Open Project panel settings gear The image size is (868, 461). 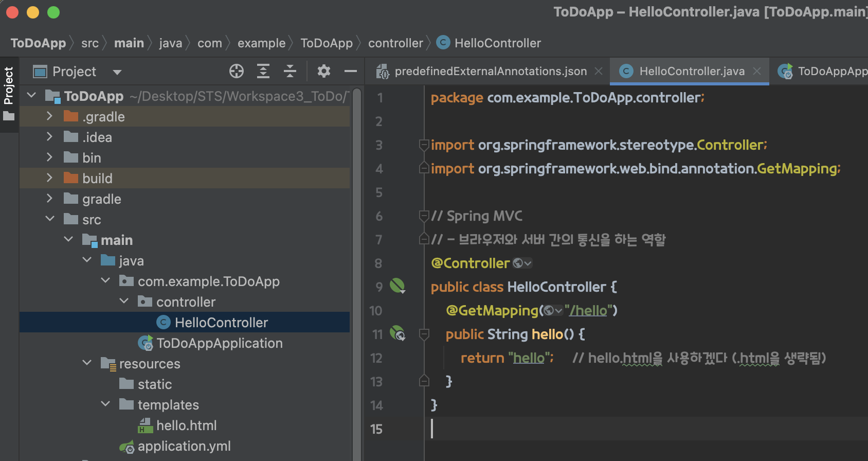click(x=324, y=71)
